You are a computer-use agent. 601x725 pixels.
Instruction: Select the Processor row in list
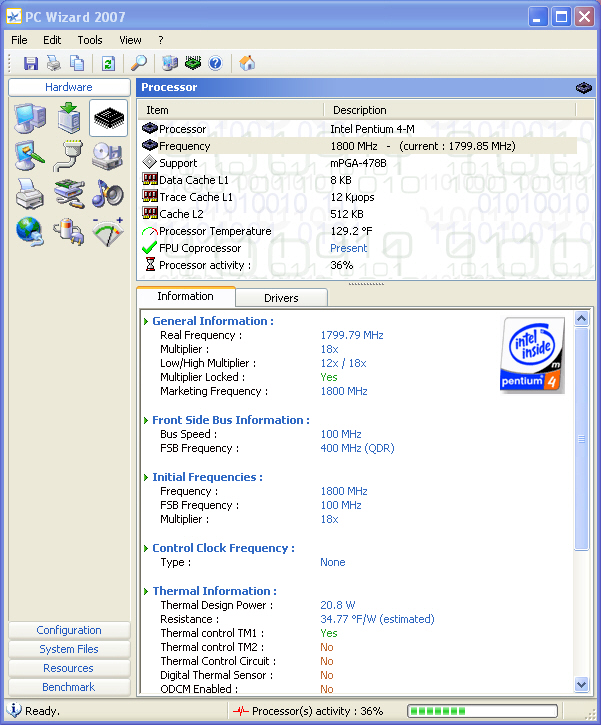[x=359, y=129]
